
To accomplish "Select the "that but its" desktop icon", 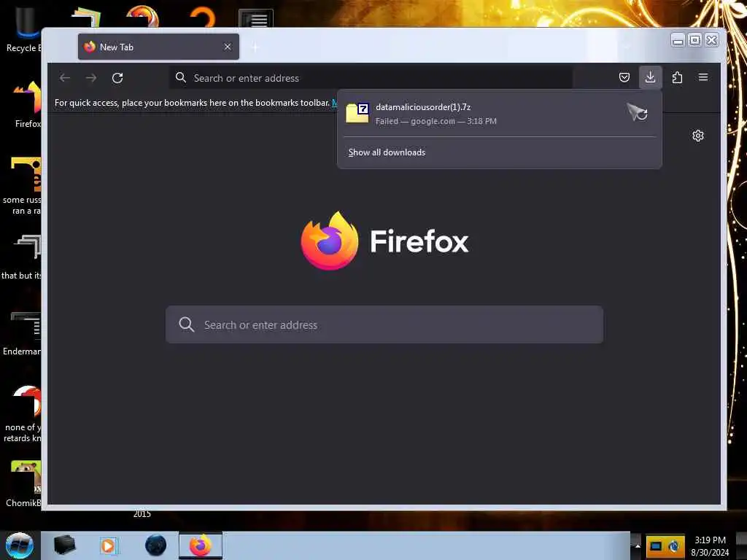I will pos(22,257).
